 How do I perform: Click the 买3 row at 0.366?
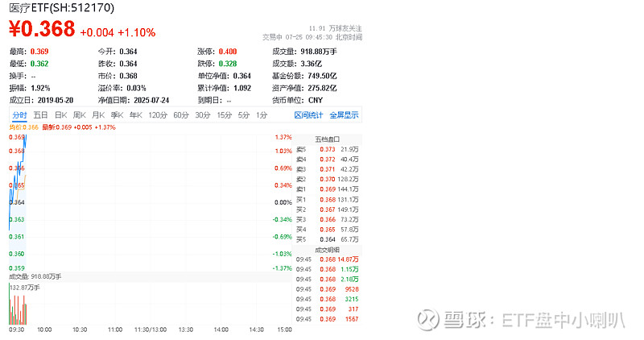tap(328, 219)
